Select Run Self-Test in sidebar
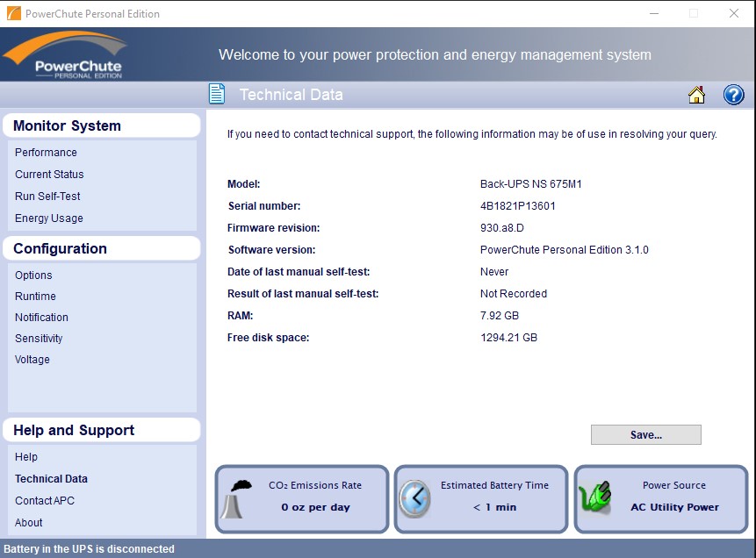 pyautogui.click(x=47, y=196)
